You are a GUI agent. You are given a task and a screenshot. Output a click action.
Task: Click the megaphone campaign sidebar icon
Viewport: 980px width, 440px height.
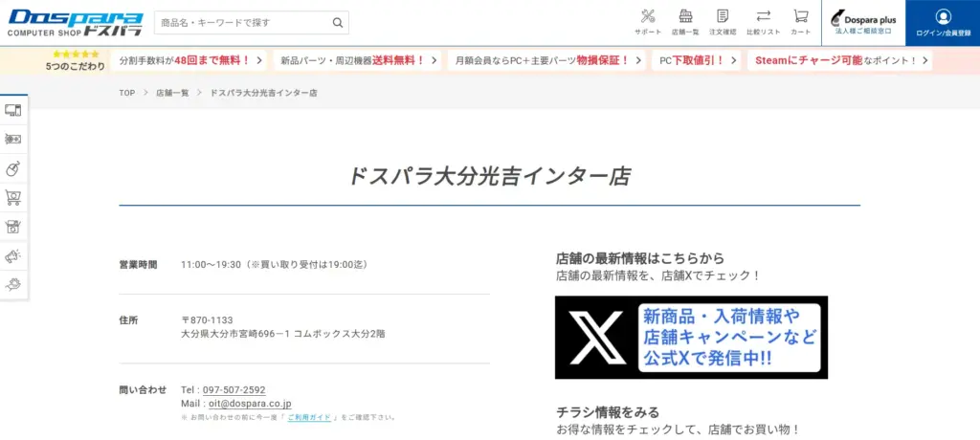click(13, 255)
